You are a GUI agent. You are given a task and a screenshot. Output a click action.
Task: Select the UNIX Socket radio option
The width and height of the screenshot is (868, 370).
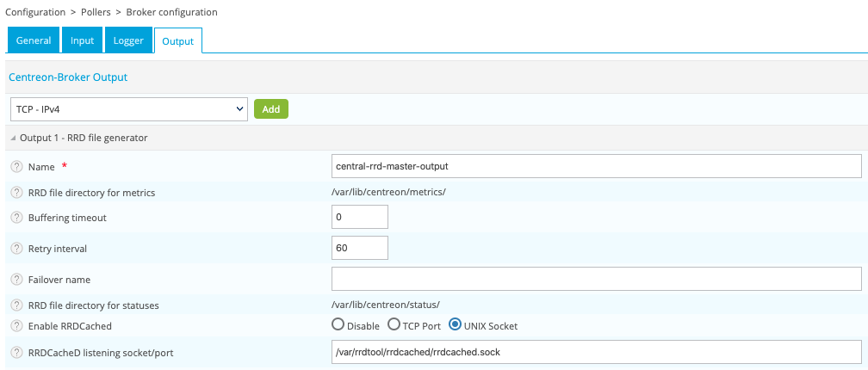pos(455,324)
